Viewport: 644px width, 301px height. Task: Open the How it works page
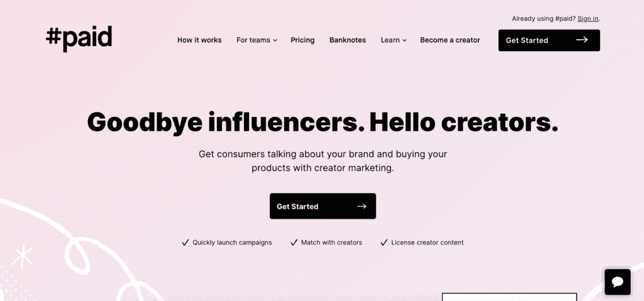click(x=199, y=40)
